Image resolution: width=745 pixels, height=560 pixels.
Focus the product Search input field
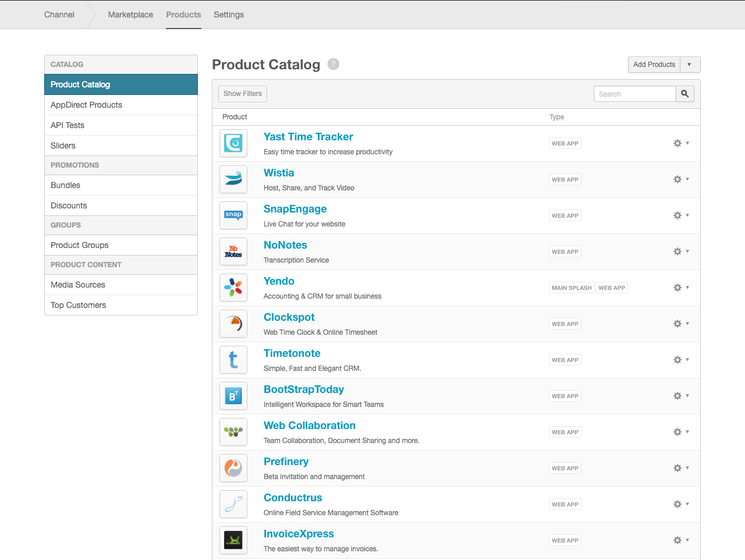[x=634, y=94]
